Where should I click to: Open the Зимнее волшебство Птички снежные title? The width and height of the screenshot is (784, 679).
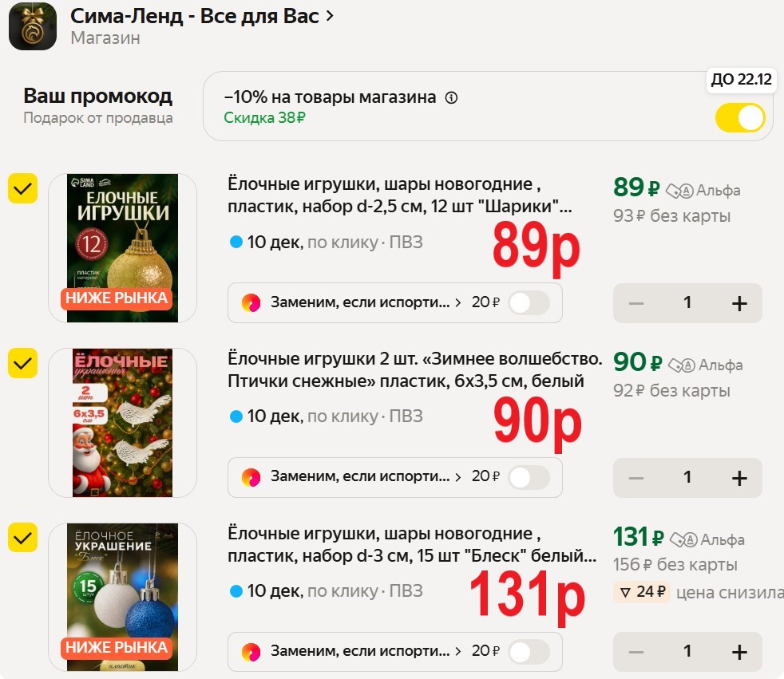click(414, 370)
